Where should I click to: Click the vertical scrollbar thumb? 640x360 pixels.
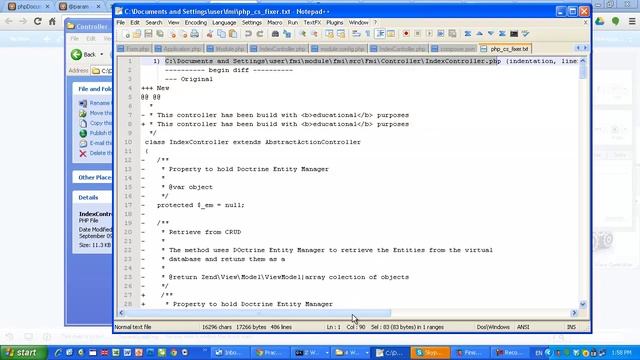[x=582, y=71]
